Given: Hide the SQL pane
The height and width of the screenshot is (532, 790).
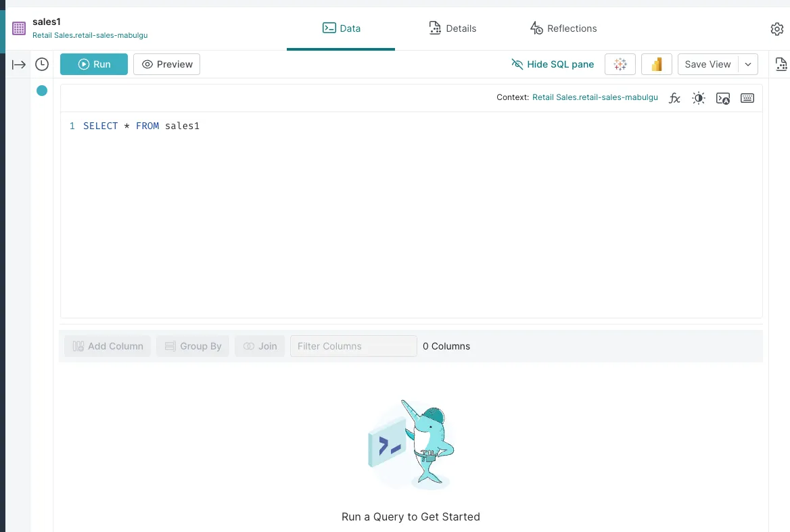Looking at the screenshot, I should point(553,64).
